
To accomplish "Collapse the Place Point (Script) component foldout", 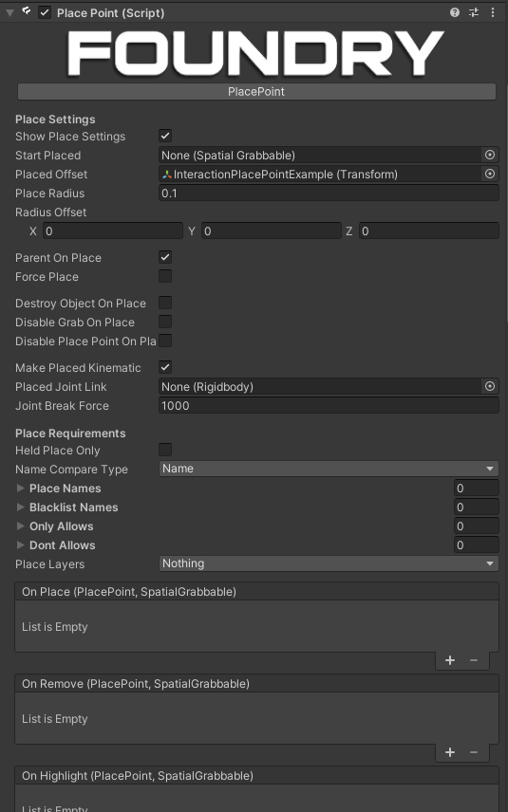I will click(x=9, y=12).
